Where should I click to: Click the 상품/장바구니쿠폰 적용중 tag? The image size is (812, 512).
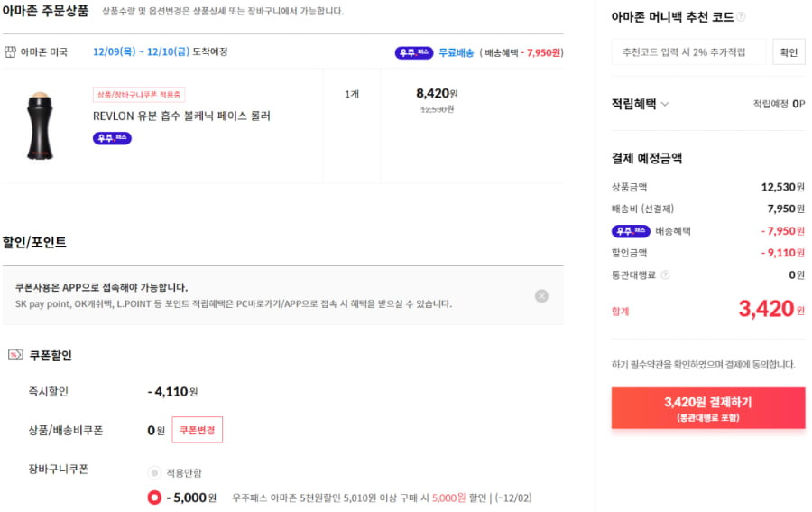point(139,94)
